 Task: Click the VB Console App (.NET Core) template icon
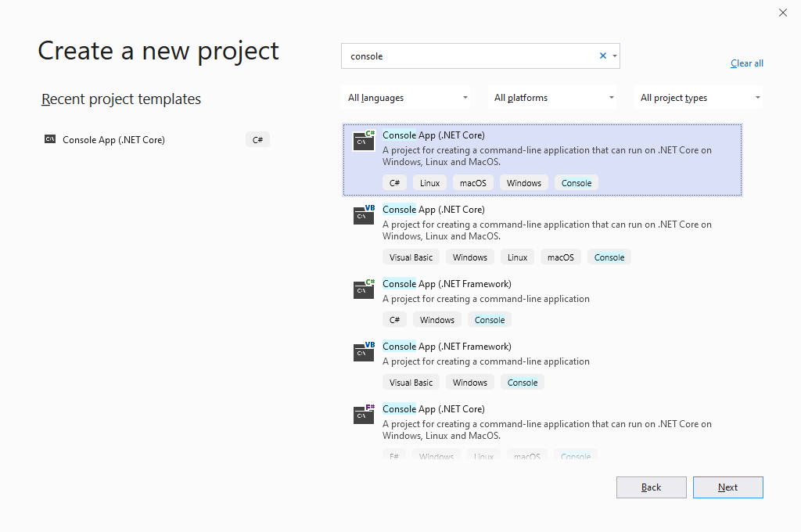coord(364,214)
